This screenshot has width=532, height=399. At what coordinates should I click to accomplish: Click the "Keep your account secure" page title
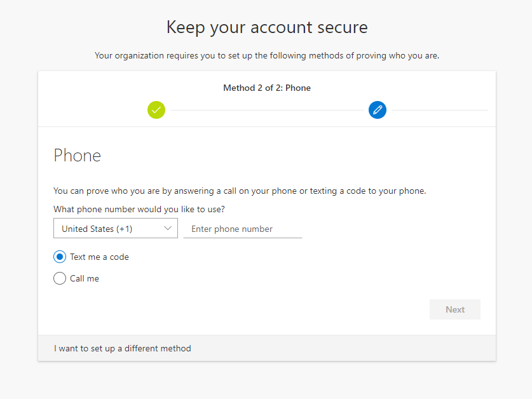tap(267, 27)
